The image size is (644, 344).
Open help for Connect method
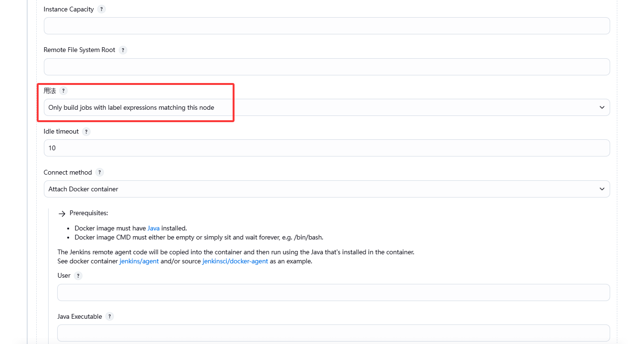99,173
